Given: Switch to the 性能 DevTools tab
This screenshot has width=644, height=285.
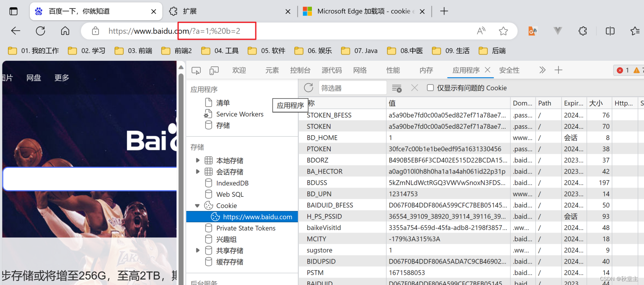Looking at the screenshot, I should tap(393, 70).
